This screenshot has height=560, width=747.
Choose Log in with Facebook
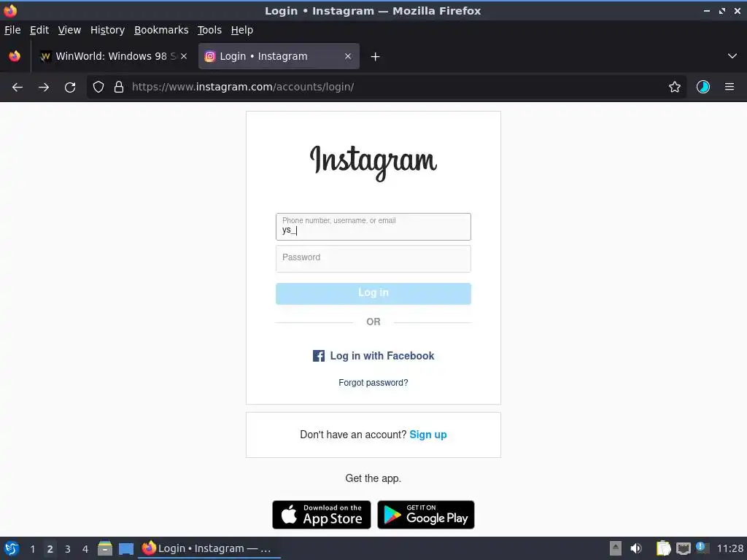pyautogui.click(x=373, y=356)
